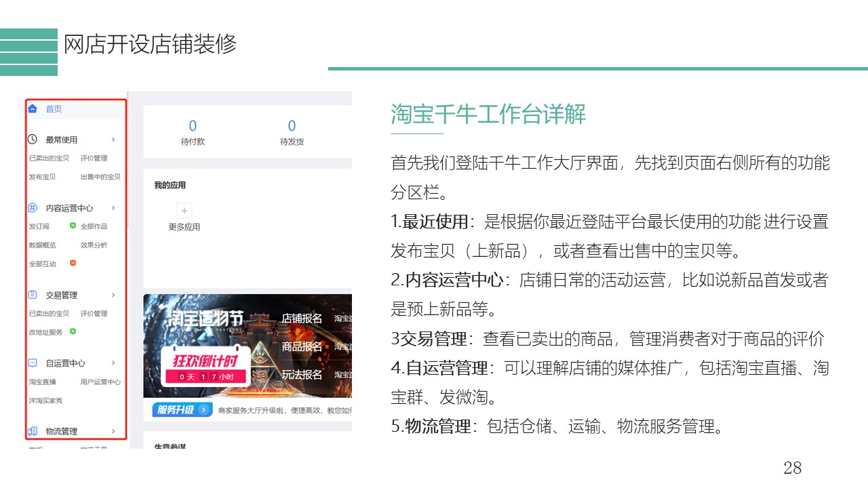Open 发订阅 link

(x=39, y=226)
